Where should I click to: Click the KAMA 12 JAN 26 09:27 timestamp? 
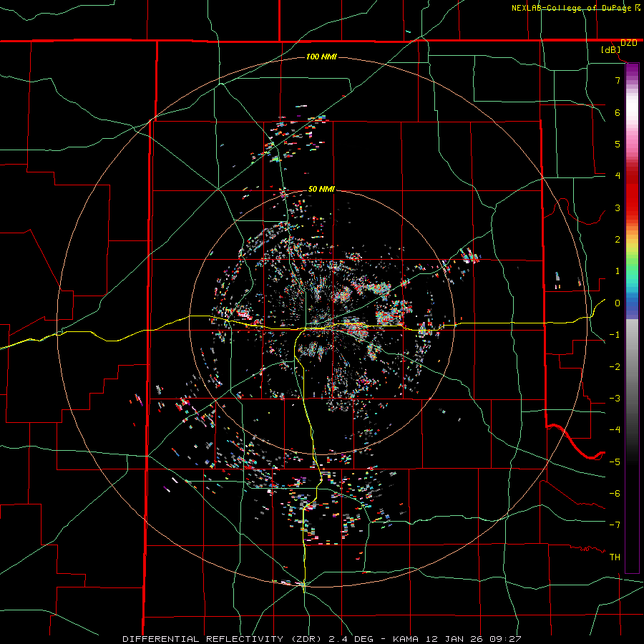[457, 639]
